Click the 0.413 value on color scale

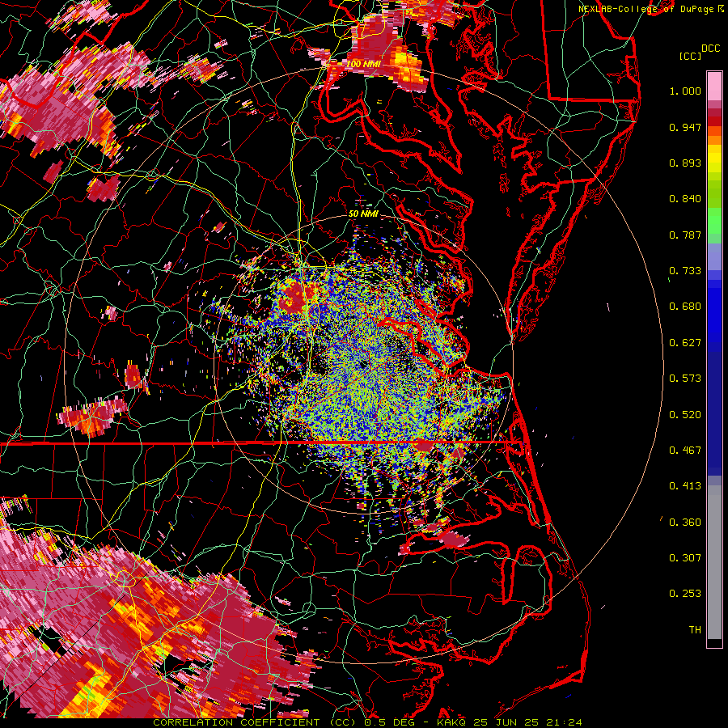(685, 486)
